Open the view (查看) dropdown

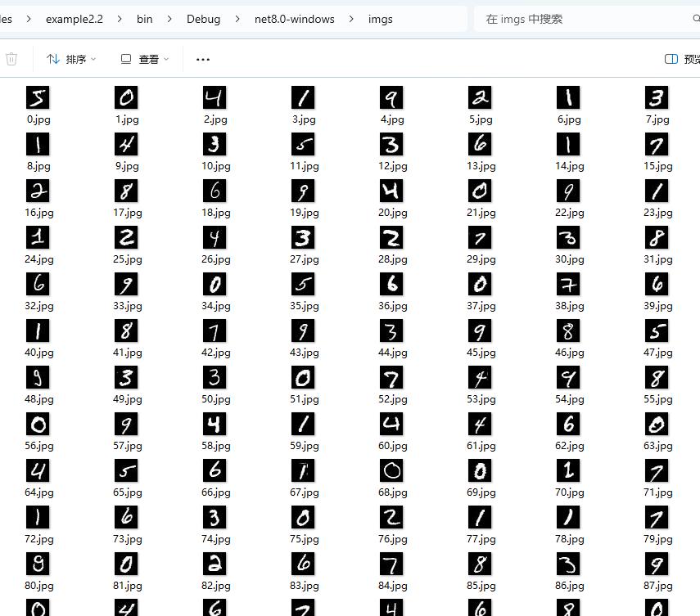point(145,59)
